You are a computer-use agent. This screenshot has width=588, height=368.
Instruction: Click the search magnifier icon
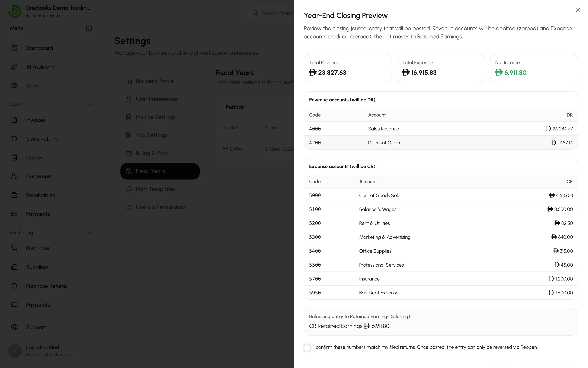tap(255, 13)
